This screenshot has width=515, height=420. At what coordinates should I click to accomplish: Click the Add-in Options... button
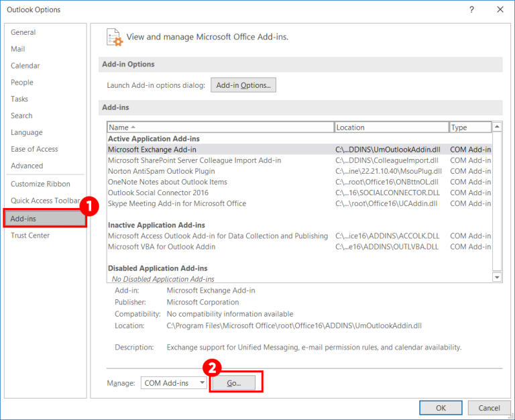point(243,85)
